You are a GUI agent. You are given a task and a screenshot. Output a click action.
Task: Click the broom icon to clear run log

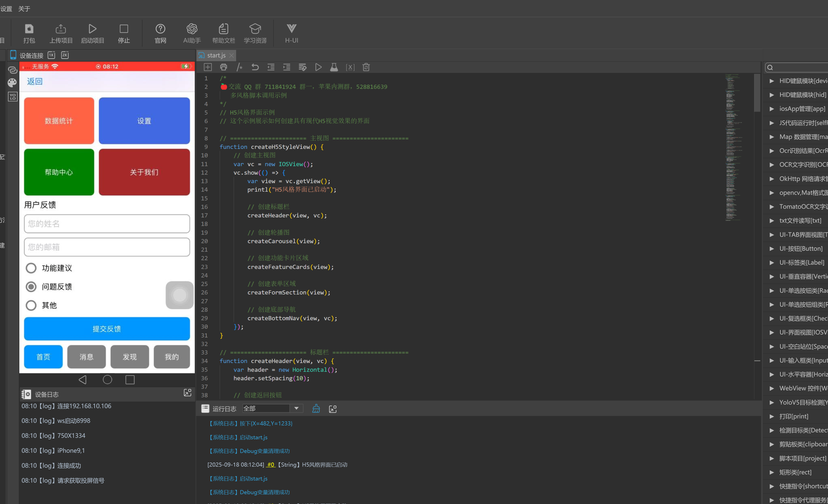316,409
